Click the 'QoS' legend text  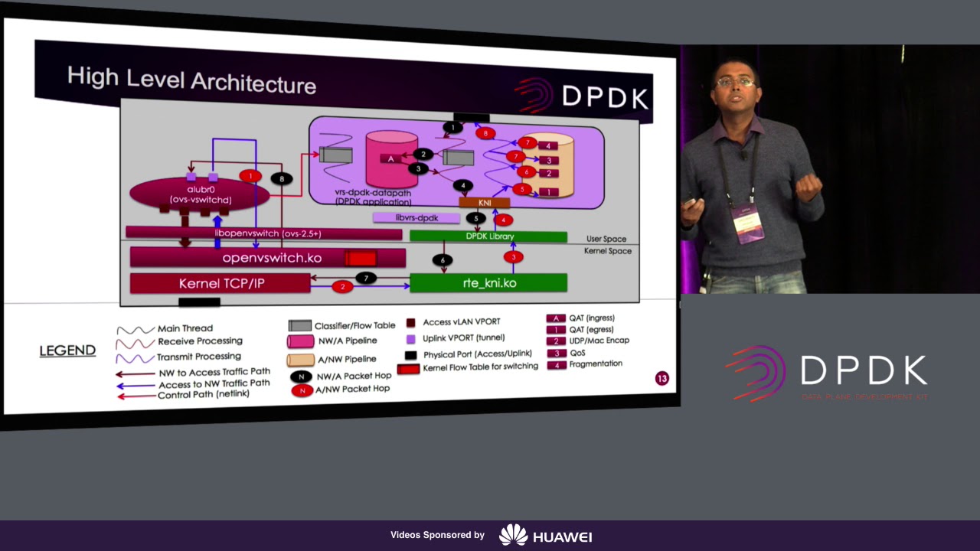click(x=577, y=354)
